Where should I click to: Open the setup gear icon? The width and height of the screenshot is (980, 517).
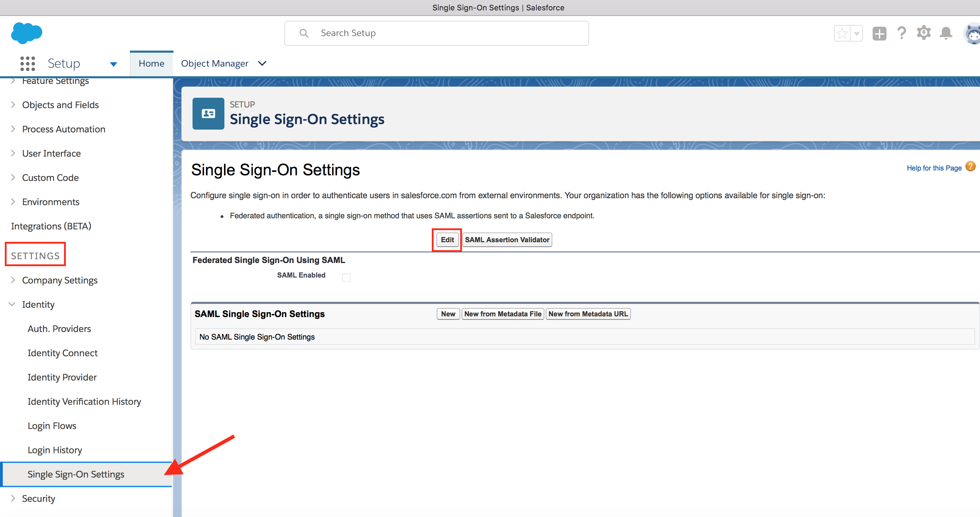point(924,33)
